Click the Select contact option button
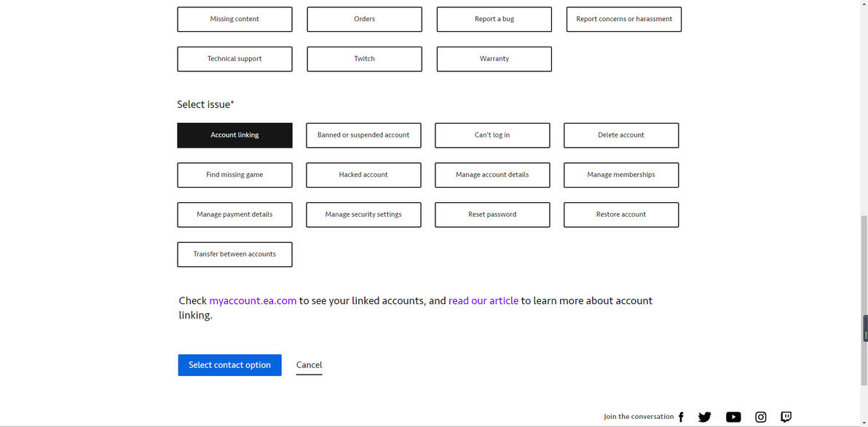 229,365
